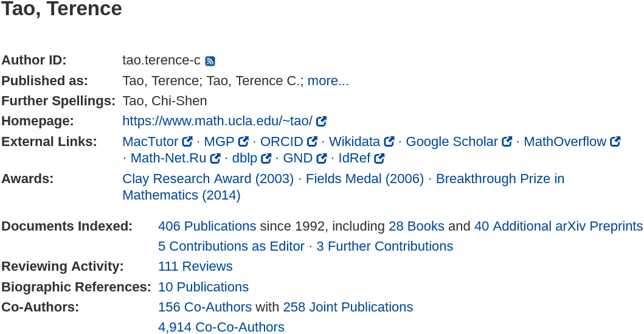Click external-link icon after Google Scholar
Viewport: 644px width, 334px height.
point(507,142)
